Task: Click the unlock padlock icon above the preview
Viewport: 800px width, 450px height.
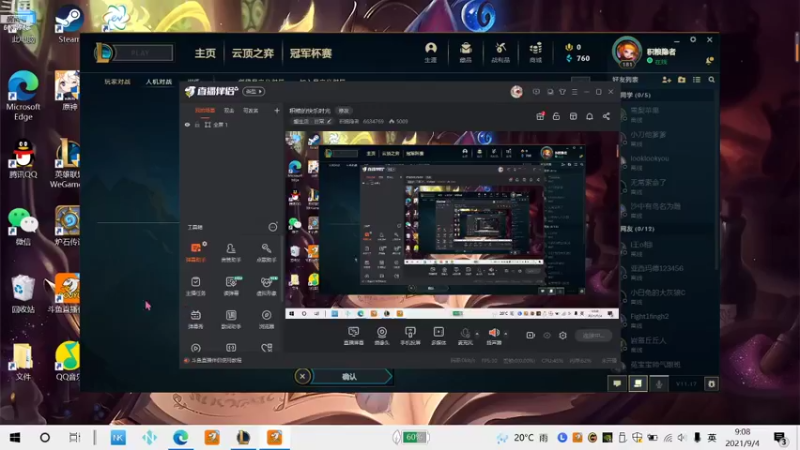Action: click(556, 116)
